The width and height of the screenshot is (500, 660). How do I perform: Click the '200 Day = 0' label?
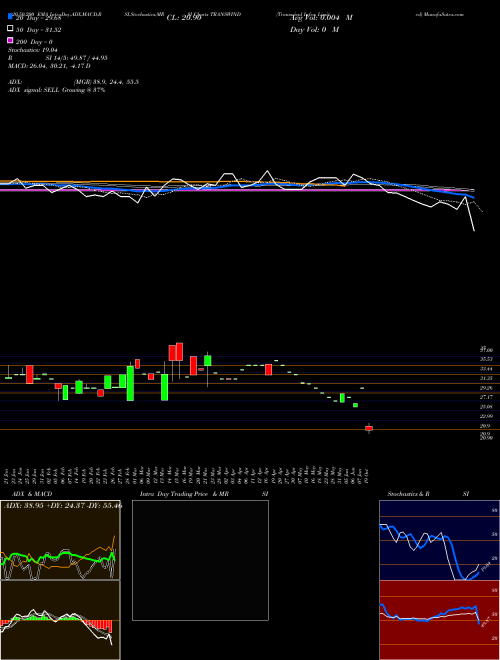point(34,42)
